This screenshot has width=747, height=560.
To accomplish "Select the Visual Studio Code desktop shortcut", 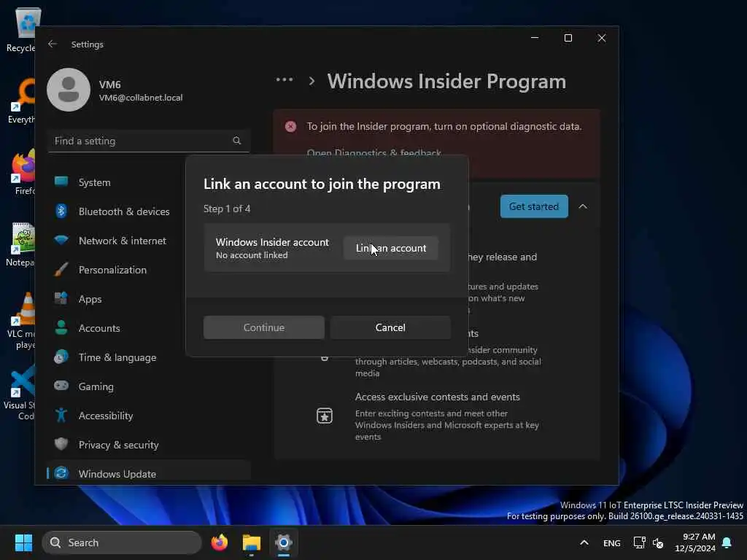I will tap(20, 393).
